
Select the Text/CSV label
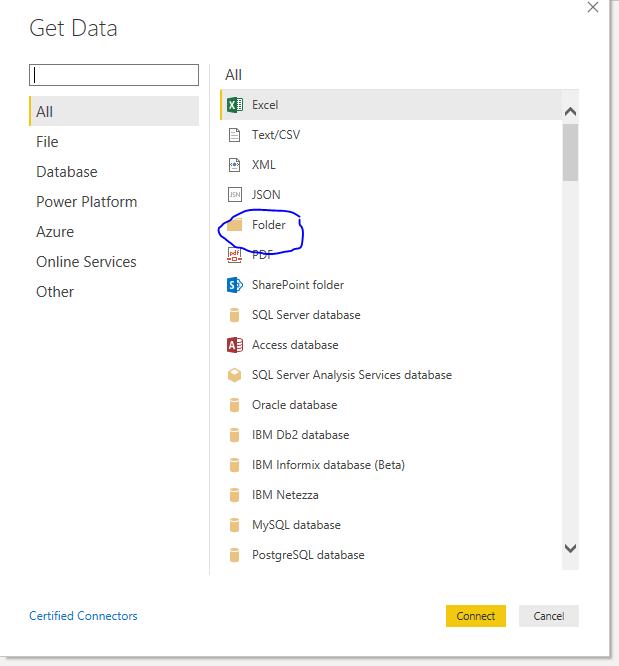276,135
